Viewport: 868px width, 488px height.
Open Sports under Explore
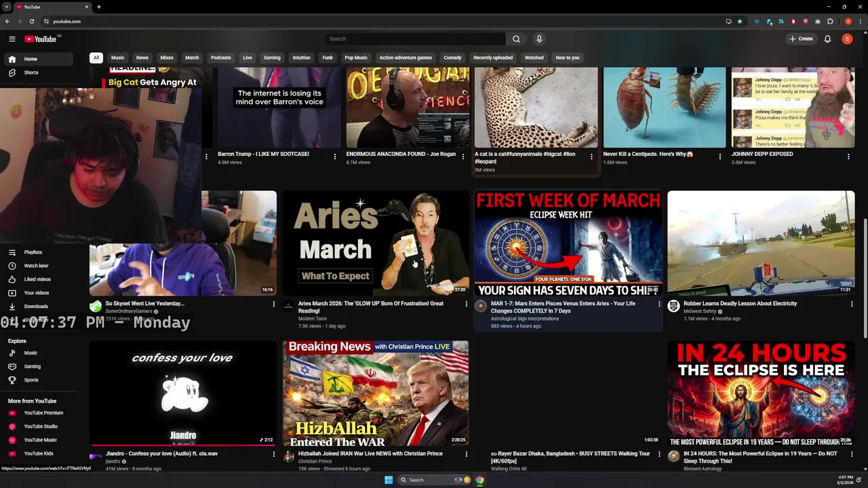37,380
